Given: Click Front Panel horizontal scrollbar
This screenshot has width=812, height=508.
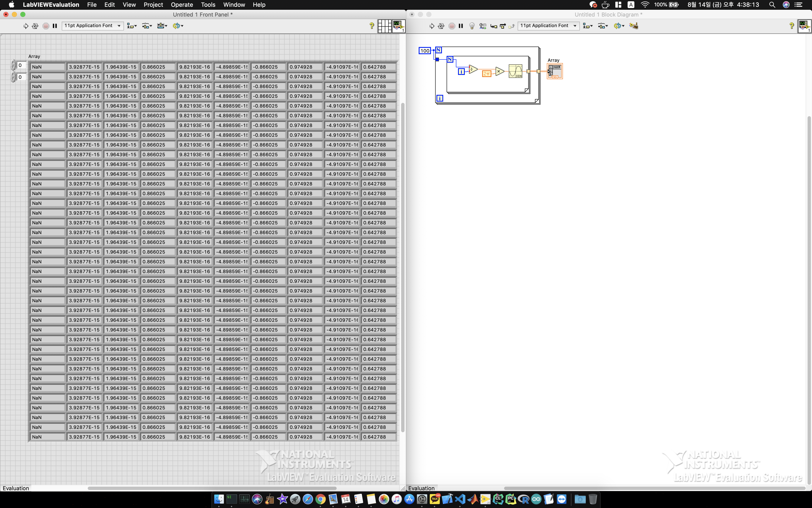Looking at the screenshot, I should coord(212,488).
